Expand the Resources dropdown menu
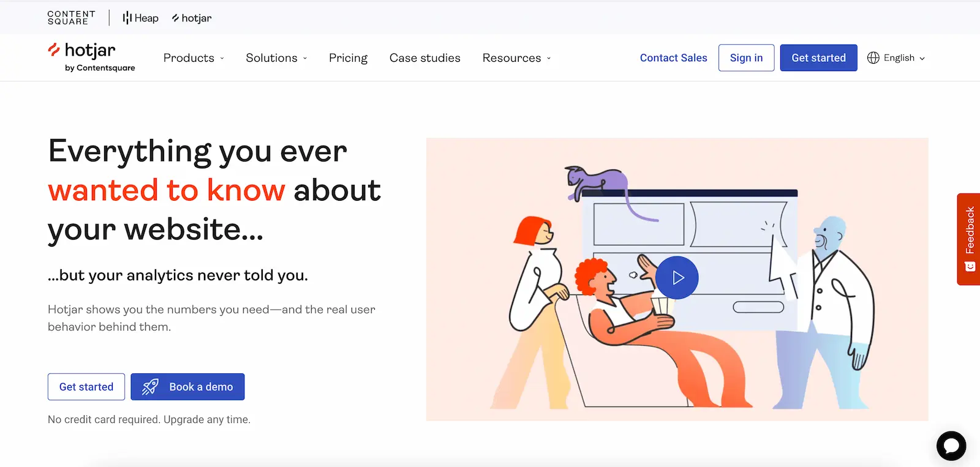 (x=516, y=58)
